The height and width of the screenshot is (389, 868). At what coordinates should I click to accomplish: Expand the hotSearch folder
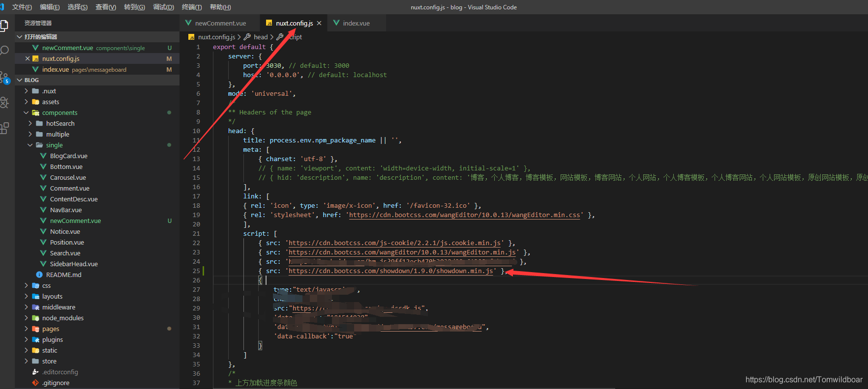pos(30,123)
